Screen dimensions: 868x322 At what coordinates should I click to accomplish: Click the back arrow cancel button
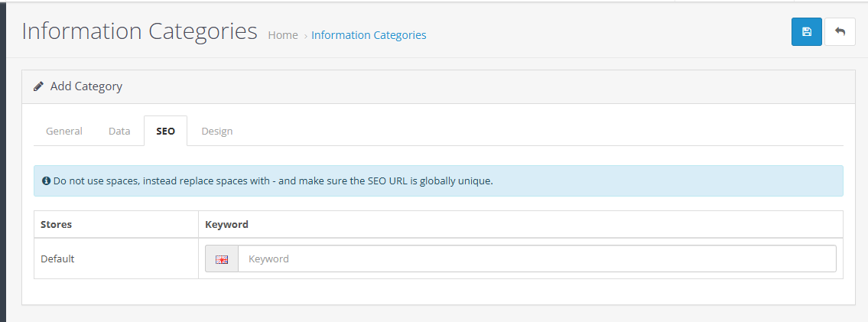pos(840,32)
